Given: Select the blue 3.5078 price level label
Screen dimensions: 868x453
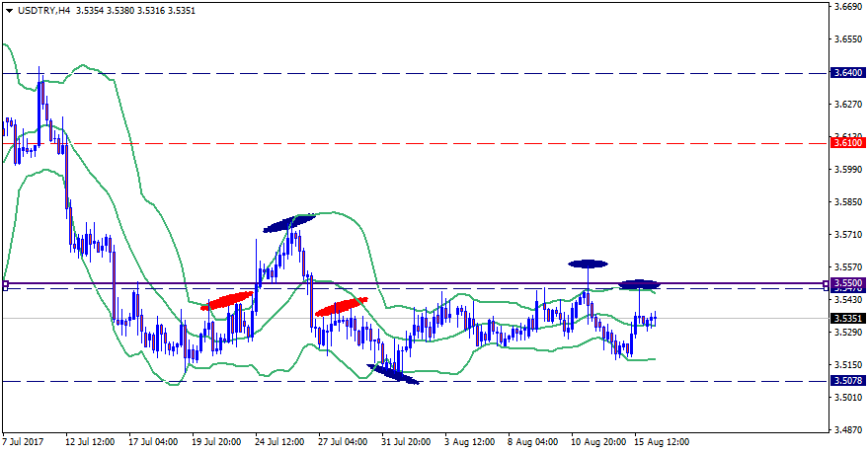Looking at the screenshot, I should click(845, 381).
